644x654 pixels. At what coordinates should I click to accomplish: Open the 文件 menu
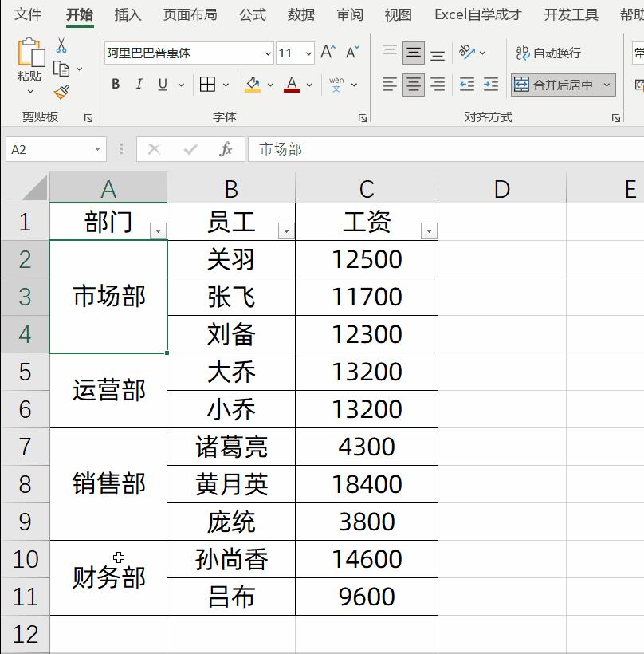coord(28,14)
